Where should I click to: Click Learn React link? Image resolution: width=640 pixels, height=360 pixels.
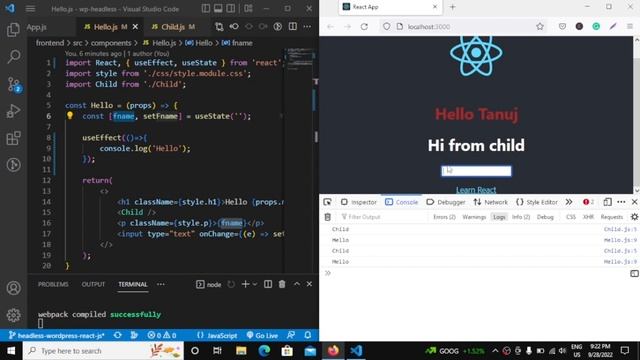(476, 190)
